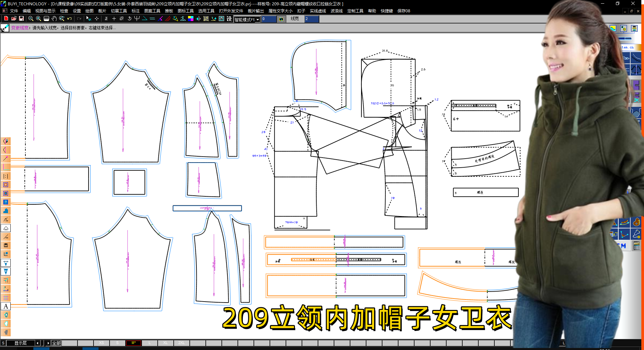Viewport: 644px width, 350px height.
Task: Click the 保存08 menu item
Action: tap(404, 11)
